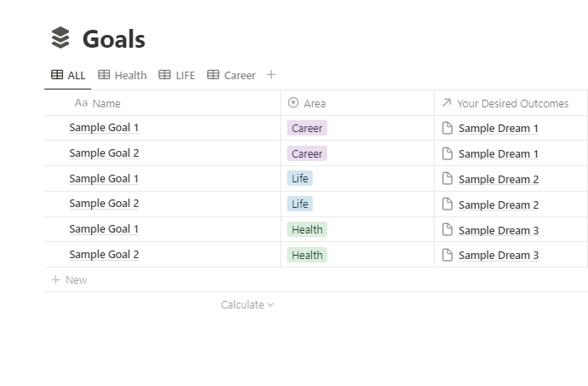The width and height of the screenshot is (588, 386).
Task: Click the Aa title icon in Name header
Action: pos(81,103)
